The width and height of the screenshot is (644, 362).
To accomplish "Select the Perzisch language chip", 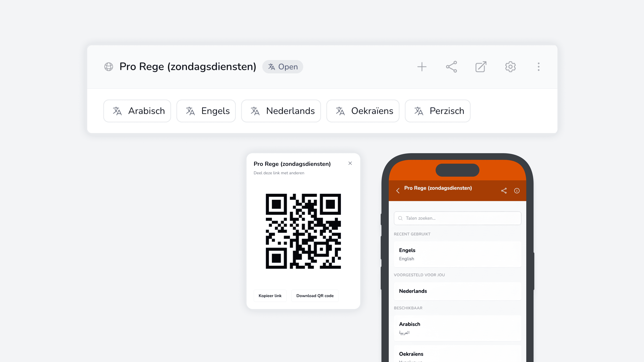I will pos(438,111).
